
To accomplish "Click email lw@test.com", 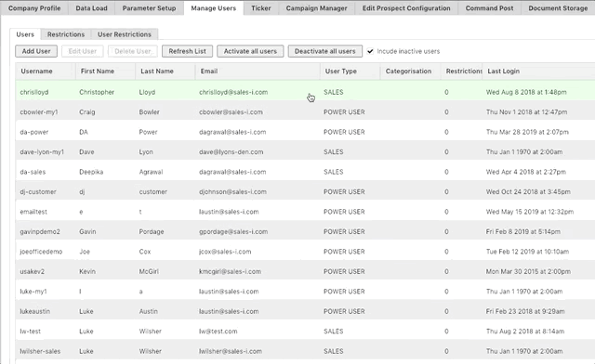I will (218, 331).
